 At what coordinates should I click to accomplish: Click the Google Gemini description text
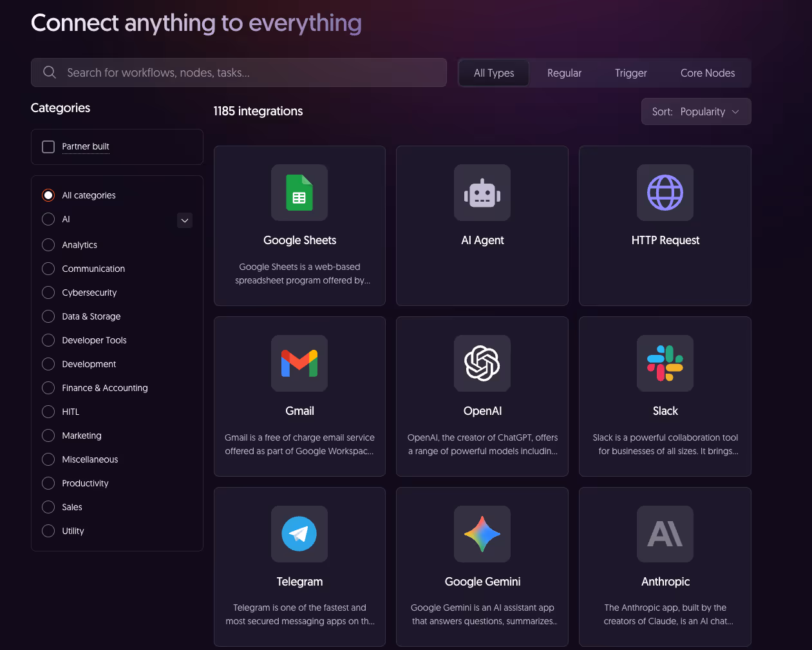click(482, 615)
